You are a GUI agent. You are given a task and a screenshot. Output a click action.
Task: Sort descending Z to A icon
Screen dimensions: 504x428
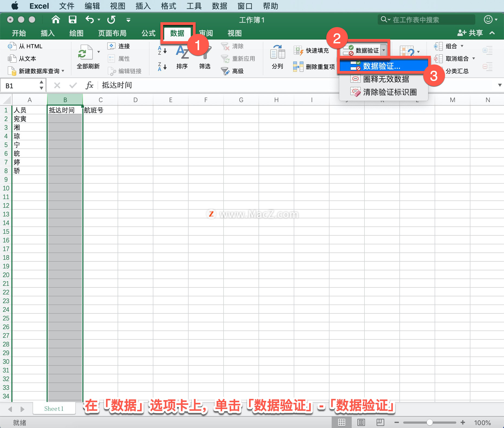(162, 67)
